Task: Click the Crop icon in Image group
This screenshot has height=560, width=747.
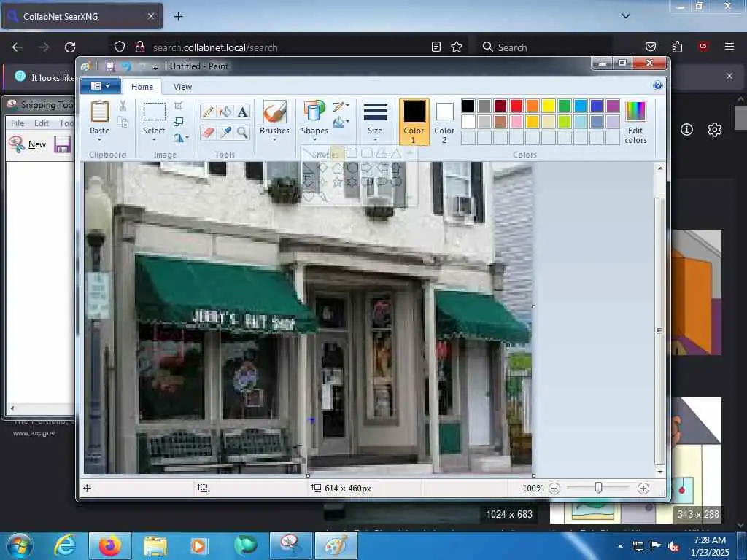Action: coord(179,105)
